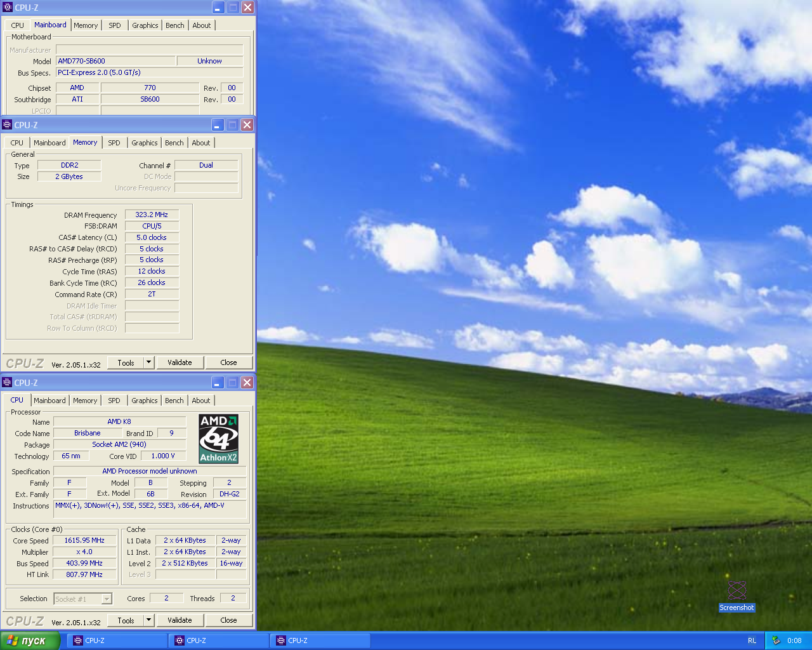The height and width of the screenshot is (650, 812).
Task: Open Bench tab in Mainboard window
Action: pos(175,25)
